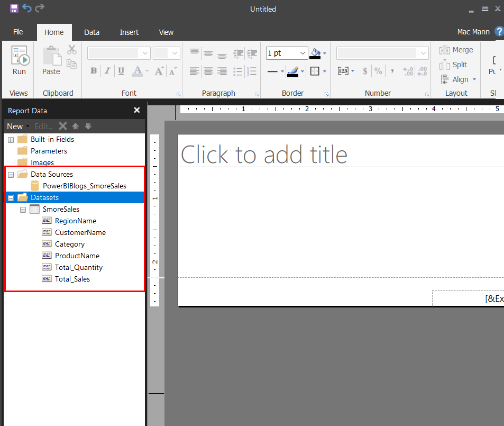Apply currency format with dollar icon
The height and width of the screenshot is (426, 504).
[x=365, y=71]
